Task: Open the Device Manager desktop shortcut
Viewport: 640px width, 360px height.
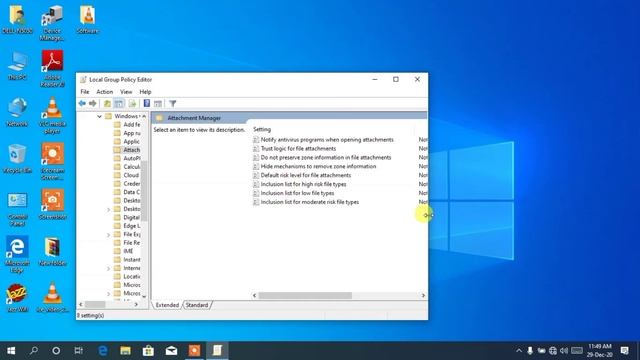Action: (x=52, y=22)
